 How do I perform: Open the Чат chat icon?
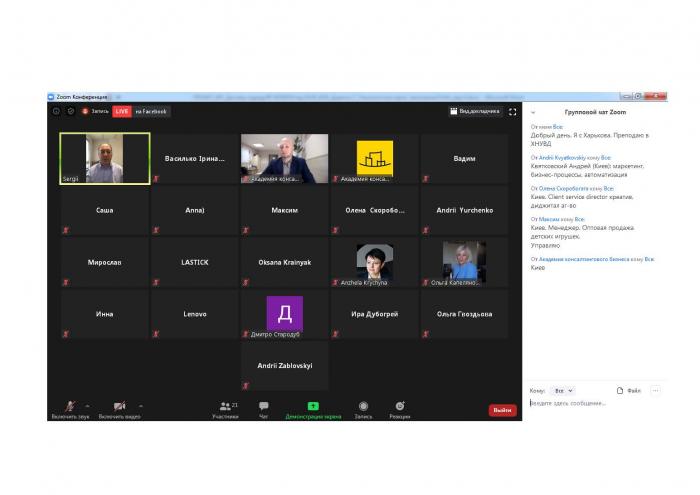(264, 406)
